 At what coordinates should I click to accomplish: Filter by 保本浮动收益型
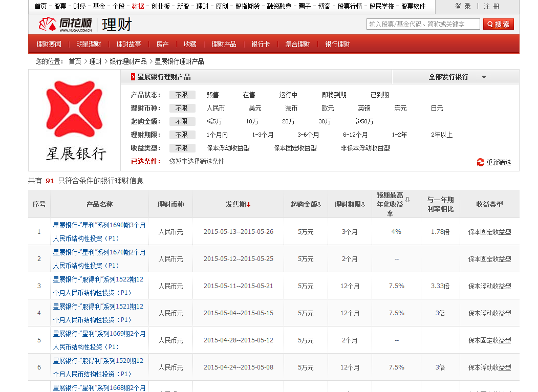pyautogui.click(x=228, y=148)
